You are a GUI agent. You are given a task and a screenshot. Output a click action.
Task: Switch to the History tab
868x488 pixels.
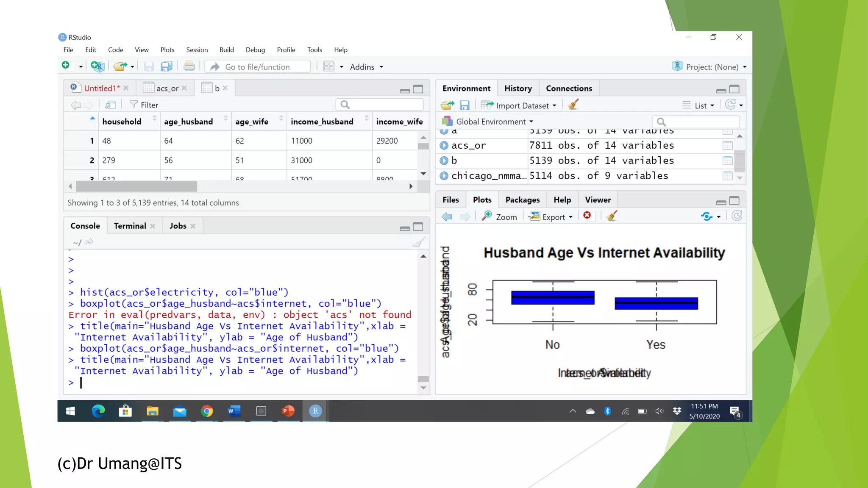point(518,88)
